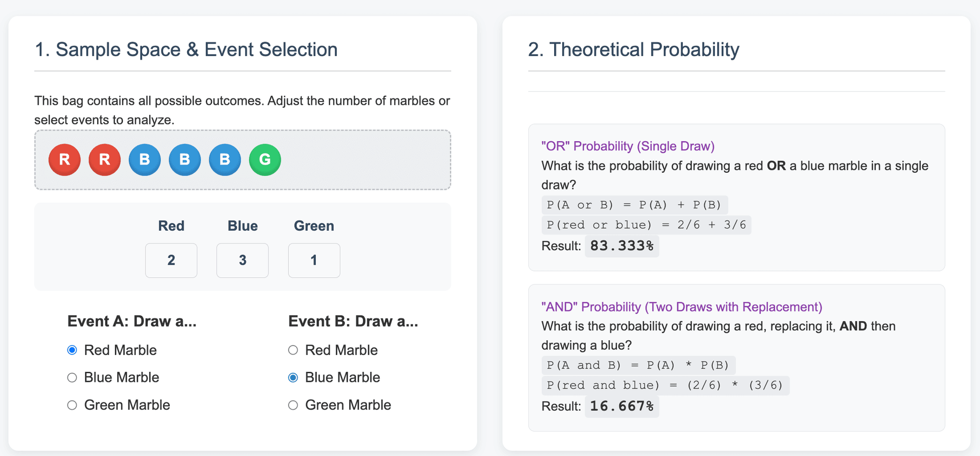Select Green Marble for Event B
The height and width of the screenshot is (456, 980).
tap(293, 405)
